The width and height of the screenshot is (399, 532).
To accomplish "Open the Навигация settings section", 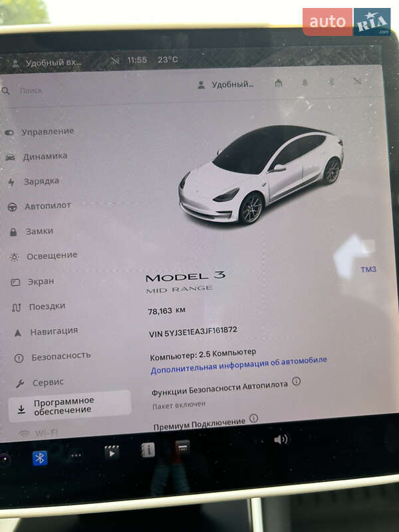I will point(46,332).
